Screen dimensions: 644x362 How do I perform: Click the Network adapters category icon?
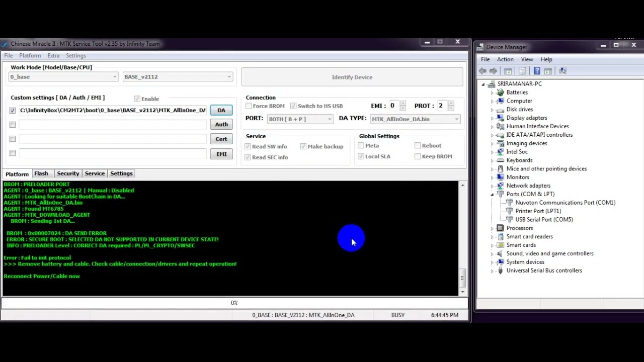[x=500, y=186]
